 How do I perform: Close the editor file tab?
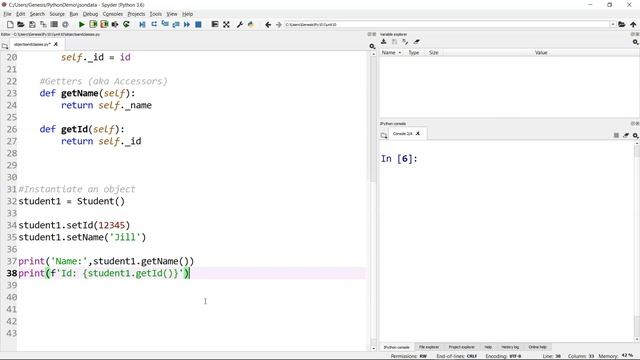tap(56, 44)
